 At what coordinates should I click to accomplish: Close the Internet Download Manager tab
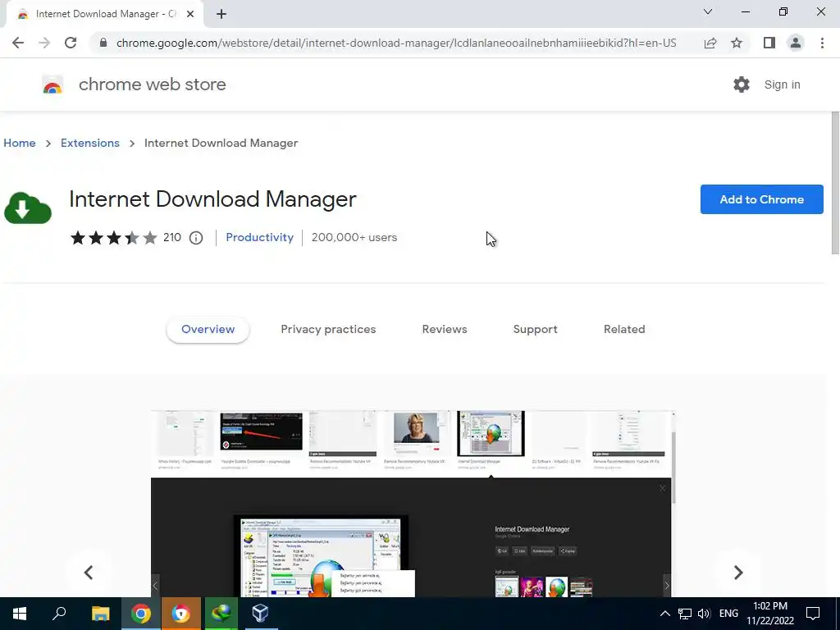coord(190,14)
